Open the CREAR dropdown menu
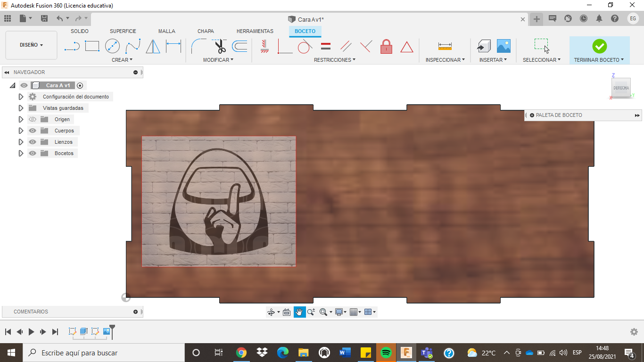644x362 pixels. coord(122,59)
